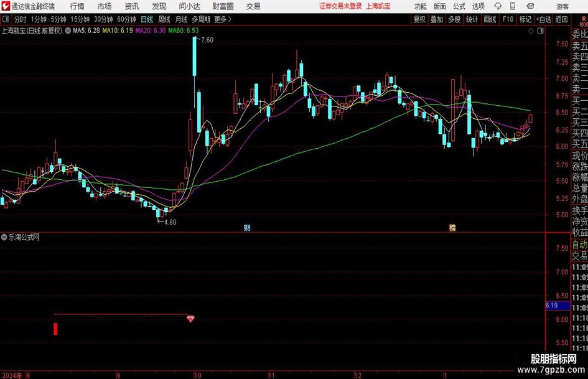Open the 资讯 menu
Image resolution: width=588 pixels, height=379 pixels.
[x=132, y=6]
